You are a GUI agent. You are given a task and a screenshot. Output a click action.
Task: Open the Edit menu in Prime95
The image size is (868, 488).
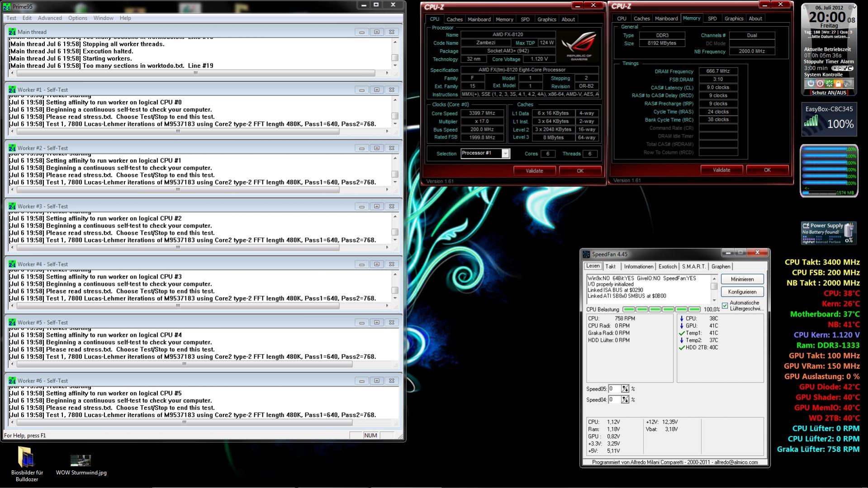point(27,18)
